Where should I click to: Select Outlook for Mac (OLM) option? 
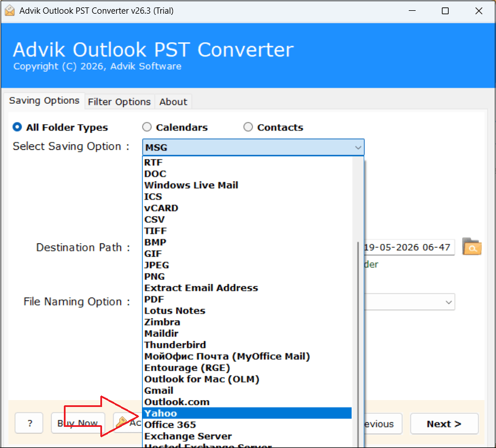click(x=247, y=379)
